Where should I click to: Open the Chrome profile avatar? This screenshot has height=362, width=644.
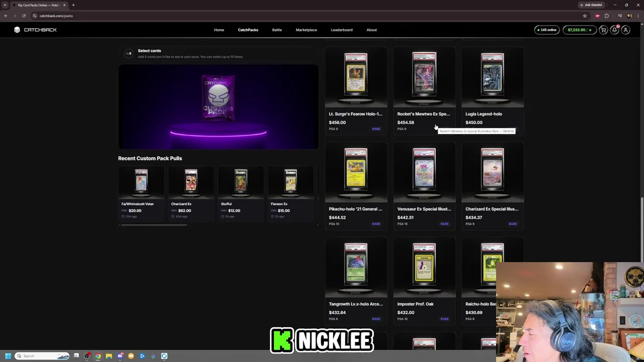coord(629,16)
